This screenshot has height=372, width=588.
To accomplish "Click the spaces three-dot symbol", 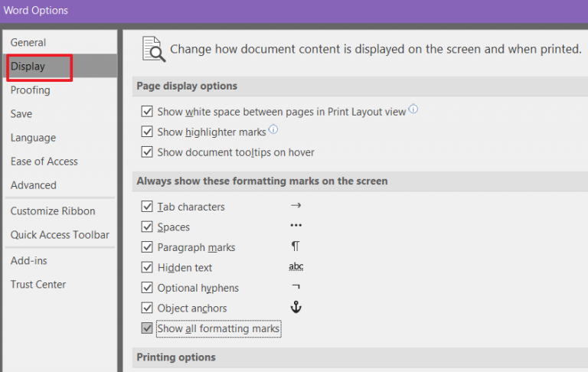I will point(296,225).
